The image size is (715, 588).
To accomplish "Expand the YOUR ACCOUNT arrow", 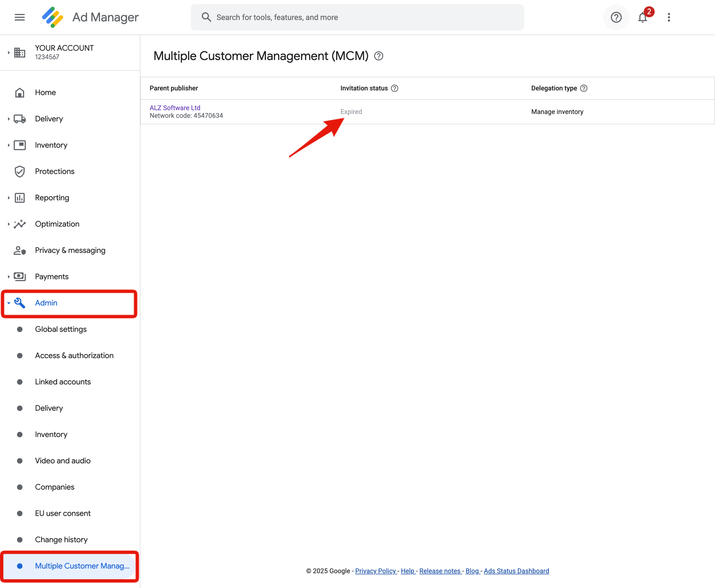I will coord(8,53).
